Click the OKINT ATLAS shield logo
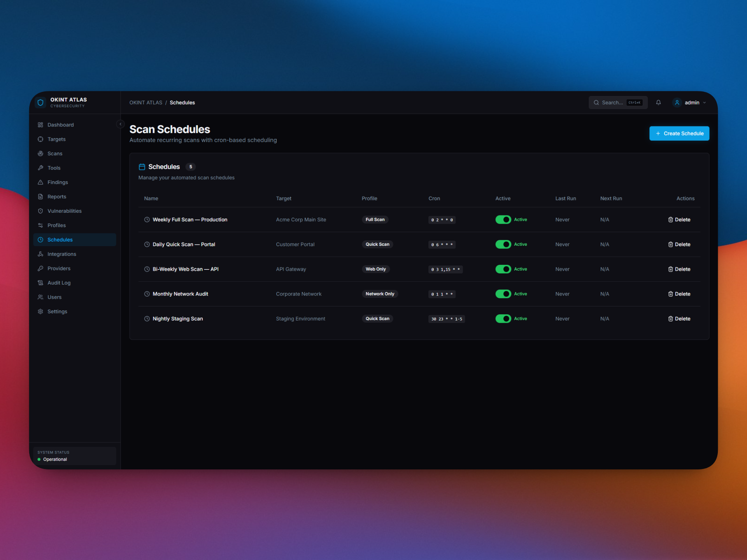Screen dimensions: 747x560 [x=41, y=102]
